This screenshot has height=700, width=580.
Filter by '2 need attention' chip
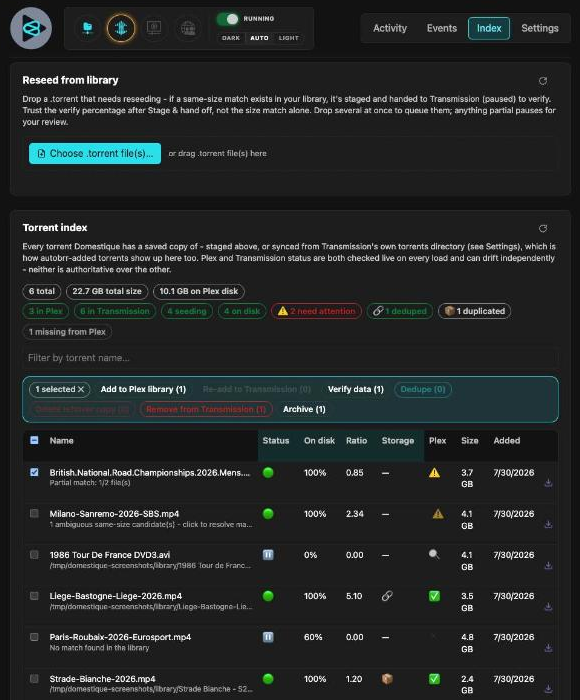(x=317, y=311)
